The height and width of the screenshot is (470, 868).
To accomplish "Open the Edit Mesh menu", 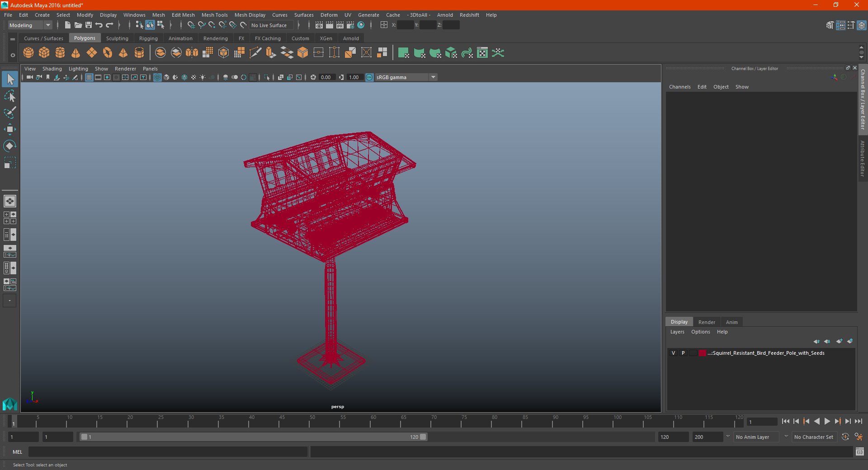I will 183,15.
